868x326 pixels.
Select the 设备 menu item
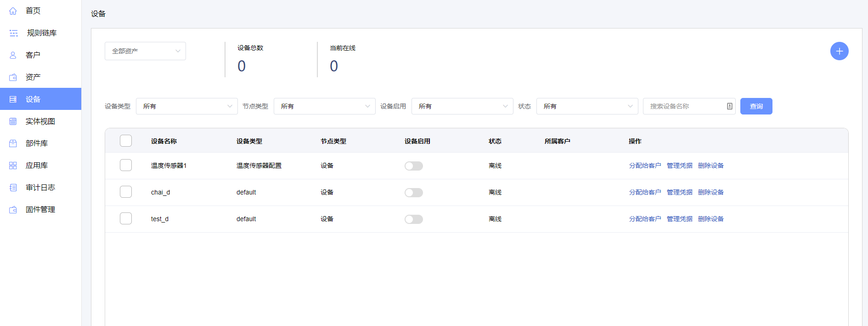tap(40, 99)
